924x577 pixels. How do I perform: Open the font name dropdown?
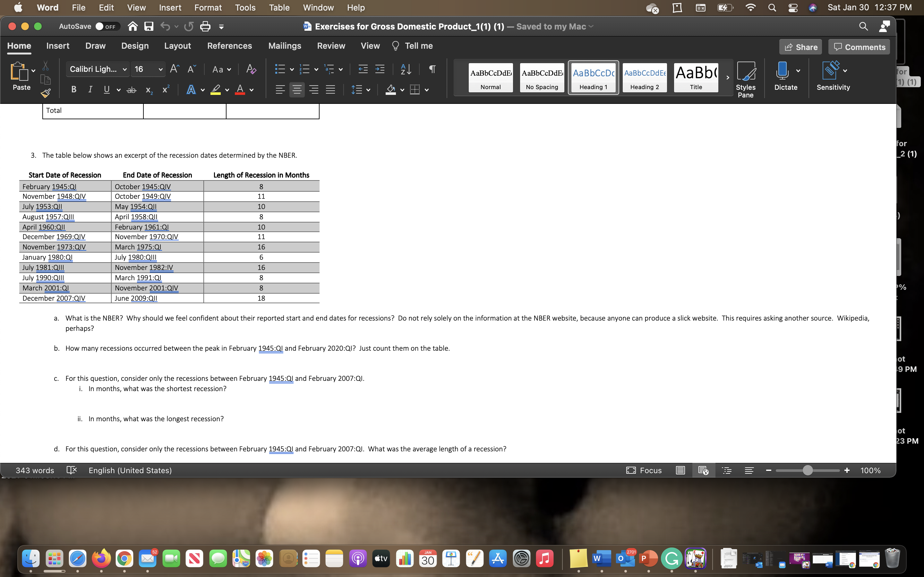124,70
